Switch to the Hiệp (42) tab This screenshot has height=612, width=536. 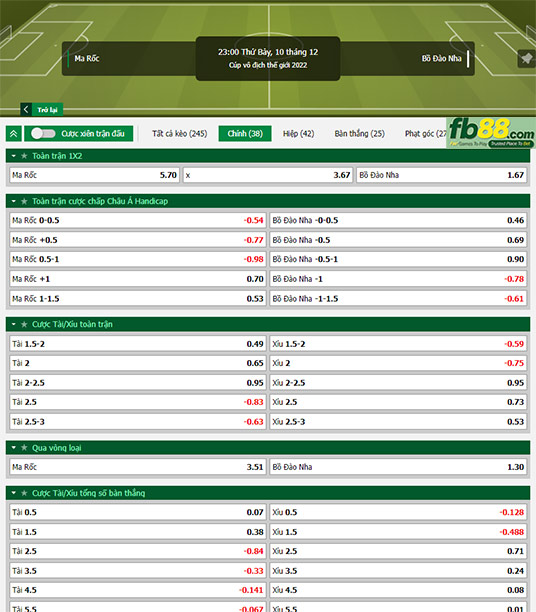(298, 133)
